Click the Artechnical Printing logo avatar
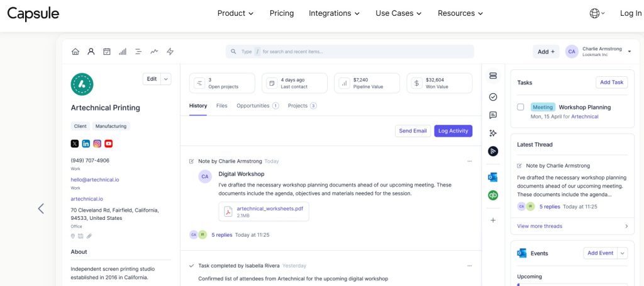644x286 pixels. (82, 84)
